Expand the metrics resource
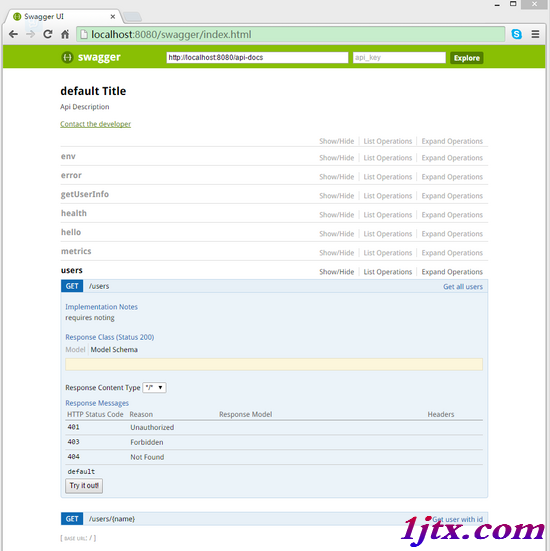This screenshot has width=550, height=551. [76, 251]
